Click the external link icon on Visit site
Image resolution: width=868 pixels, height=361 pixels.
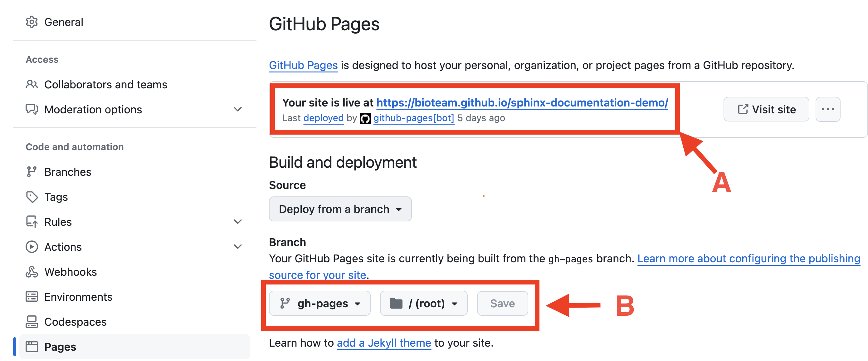tap(743, 109)
